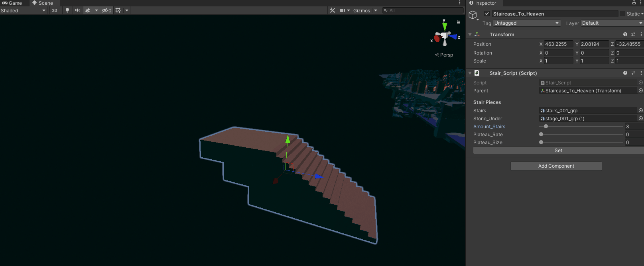644x266 pixels.
Task: Open the Layer Default dropdown
Action: [x=612, y=23]
